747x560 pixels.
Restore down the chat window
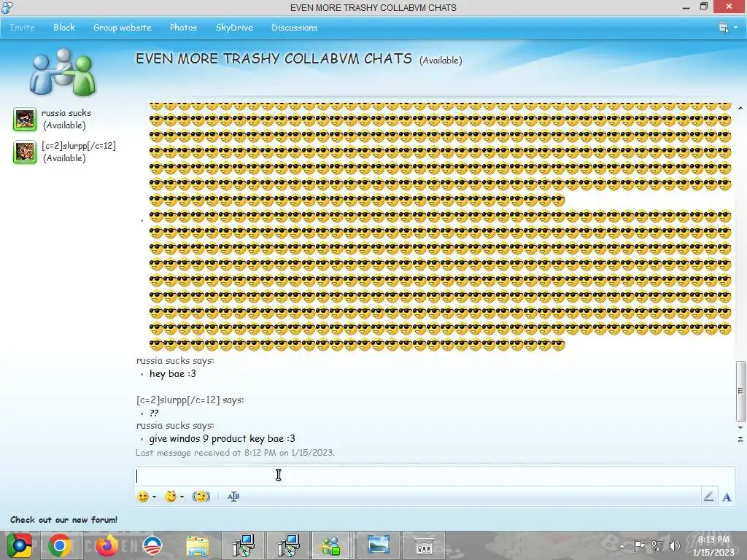704,7
